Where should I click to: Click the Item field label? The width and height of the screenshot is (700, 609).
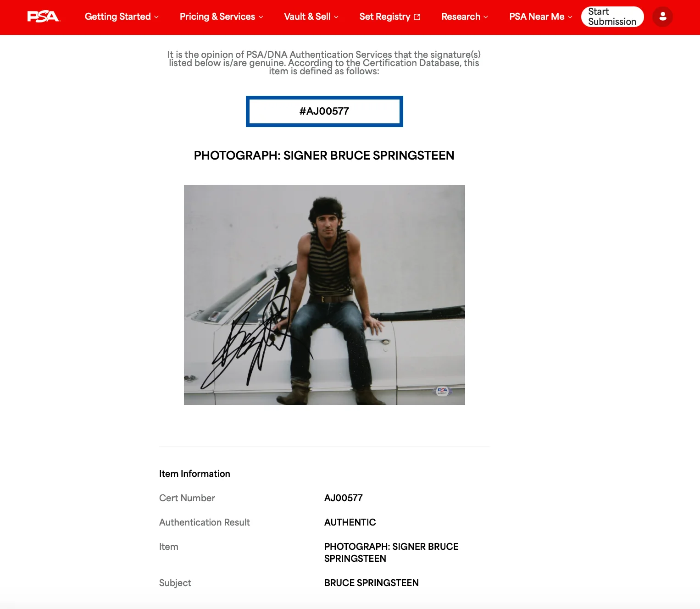pos(169,547)
